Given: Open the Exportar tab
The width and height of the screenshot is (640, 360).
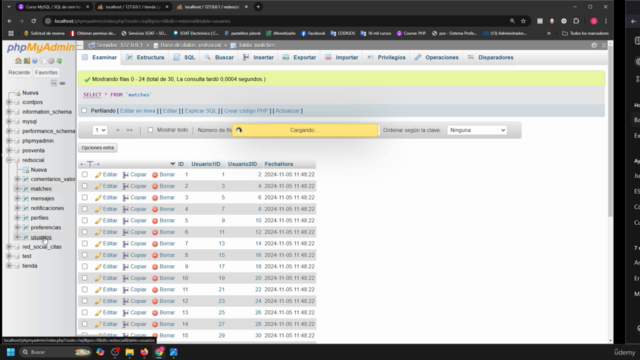Looking at the screenshot, I should click(x=299, y=58).
